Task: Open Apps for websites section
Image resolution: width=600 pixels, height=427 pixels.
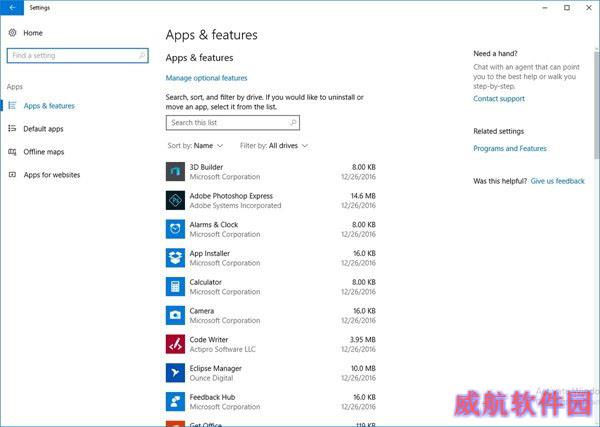Action: [x=52, y=175]
